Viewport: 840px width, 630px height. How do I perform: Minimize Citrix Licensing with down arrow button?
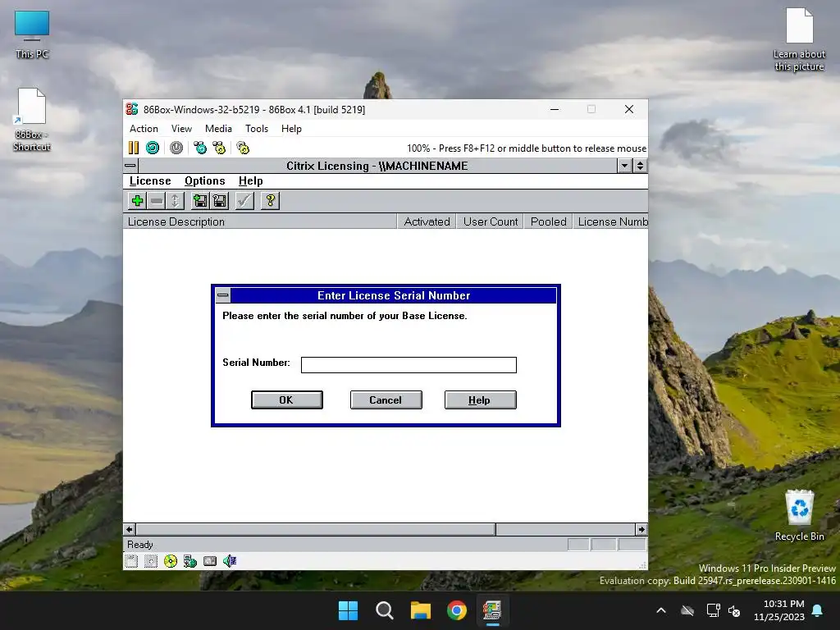click(x=624, y=166)
